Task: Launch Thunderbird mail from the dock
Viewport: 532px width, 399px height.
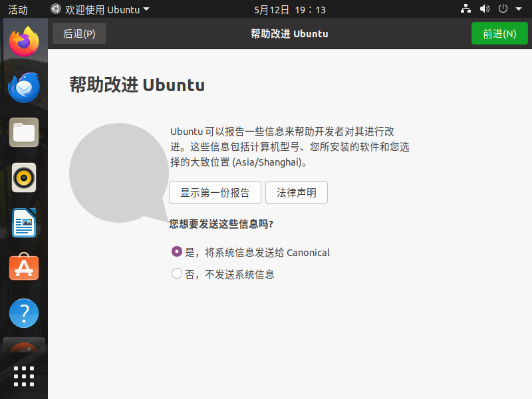Action: pyautogui.click(x=24, y=87)
